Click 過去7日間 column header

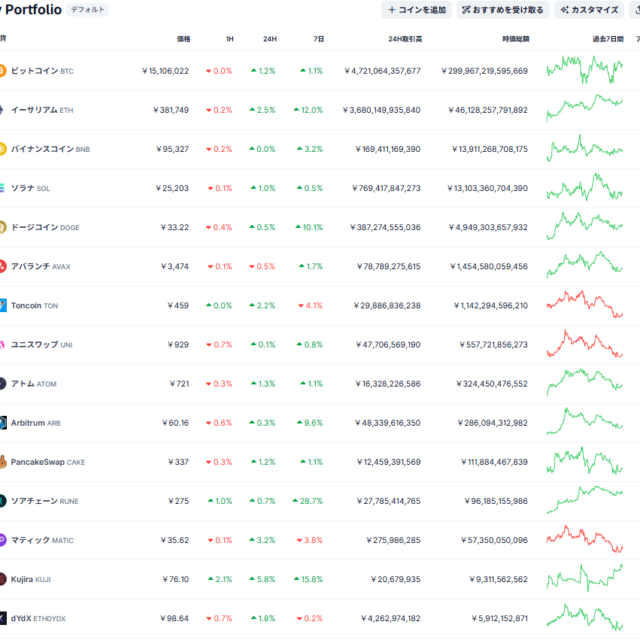(x=608, y=39)
